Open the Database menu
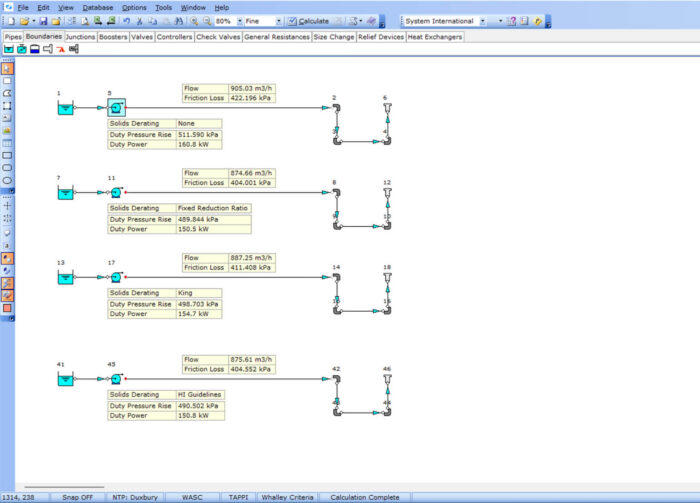 (97, 7)
